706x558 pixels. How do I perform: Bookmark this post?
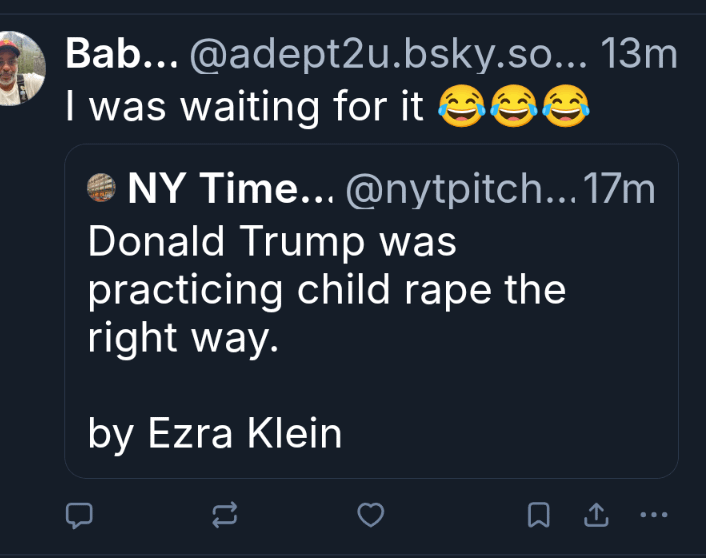coord(539,515)
